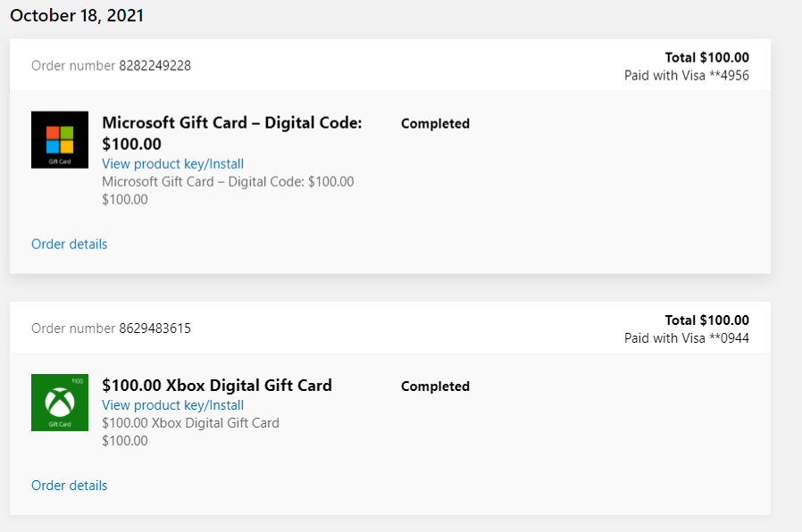Click the October 18, 2021 date heading
Image resolution: width=802 pixels, height=532 pixels.
point(77,15)
